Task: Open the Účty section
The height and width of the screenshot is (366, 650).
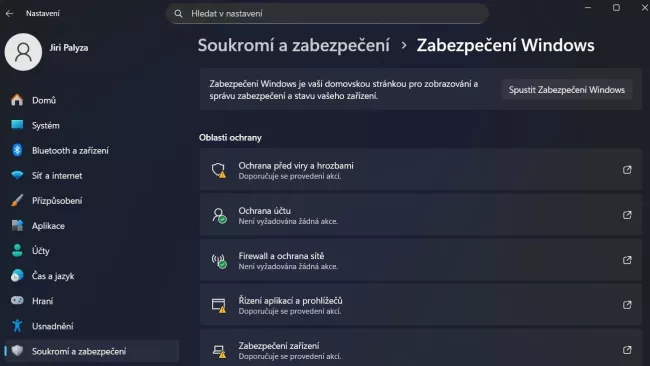Action: pyautogui.click(x=92, y=251)
